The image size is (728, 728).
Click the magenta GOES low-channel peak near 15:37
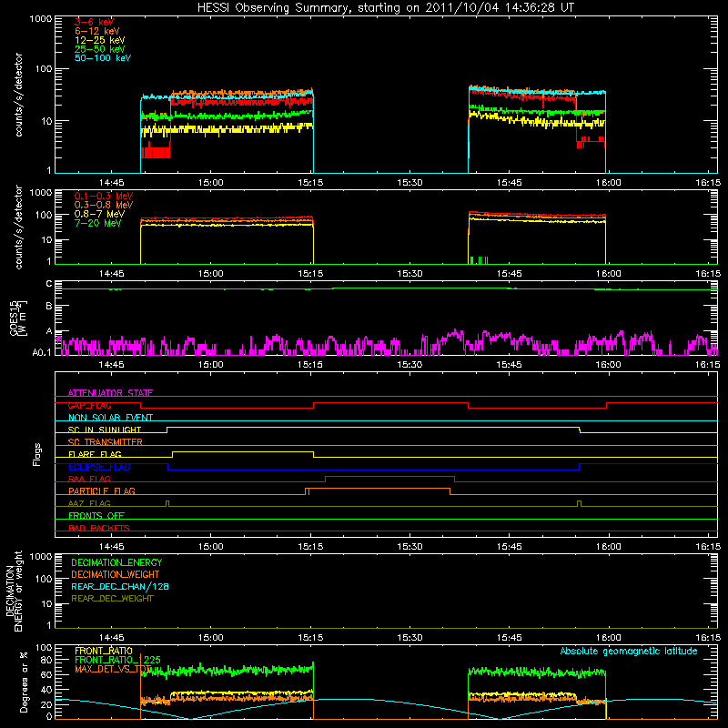pos(455,331)
